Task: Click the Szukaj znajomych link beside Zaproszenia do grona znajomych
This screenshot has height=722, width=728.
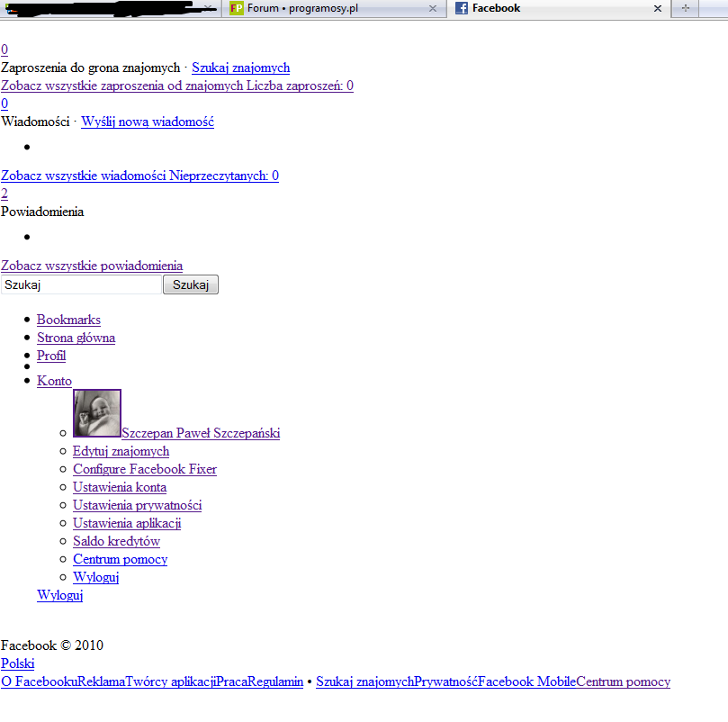Action: click(240, 68)
